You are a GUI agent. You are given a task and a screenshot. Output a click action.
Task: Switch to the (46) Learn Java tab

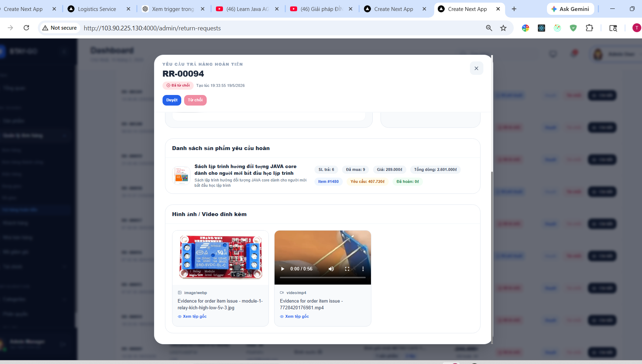pyautogui.click(x=247, y=9)
